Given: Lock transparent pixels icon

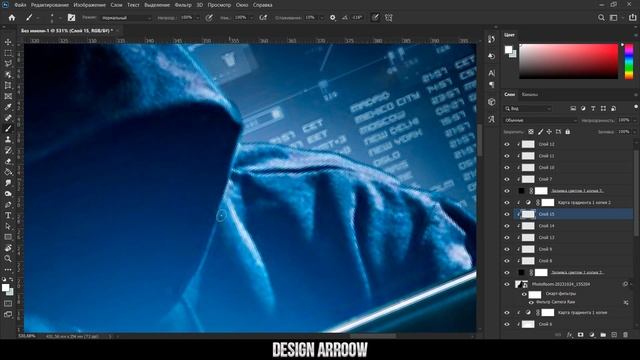Looking at the screenshot, I should point(531,132).
